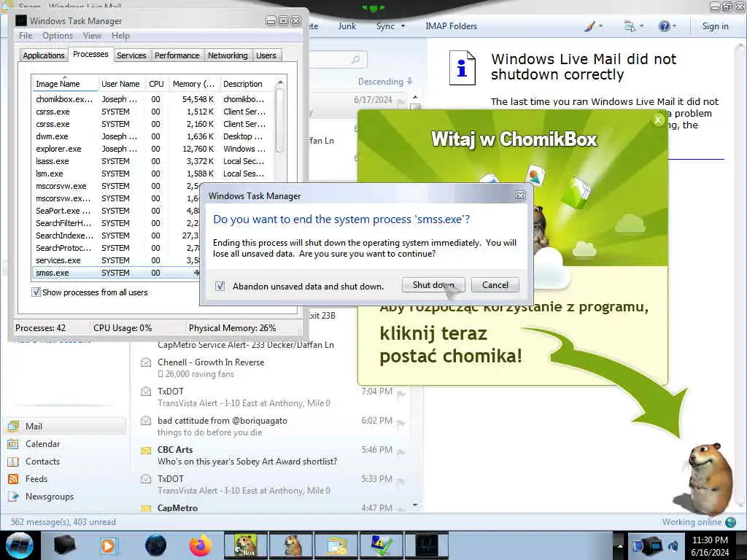This screenshot has height=560, width=747.
Task: Select the chomikbox.exe process row
Action: point(152,99)
